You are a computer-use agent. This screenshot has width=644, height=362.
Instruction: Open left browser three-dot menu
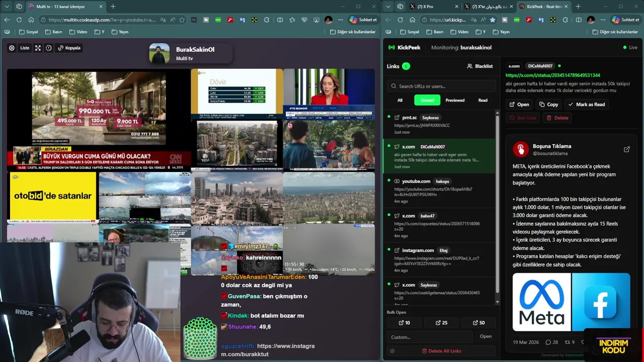[341, 20]
